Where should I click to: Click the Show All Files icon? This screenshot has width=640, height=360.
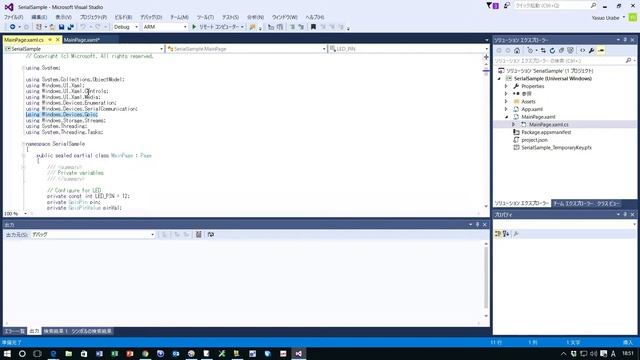coord(570,51)
